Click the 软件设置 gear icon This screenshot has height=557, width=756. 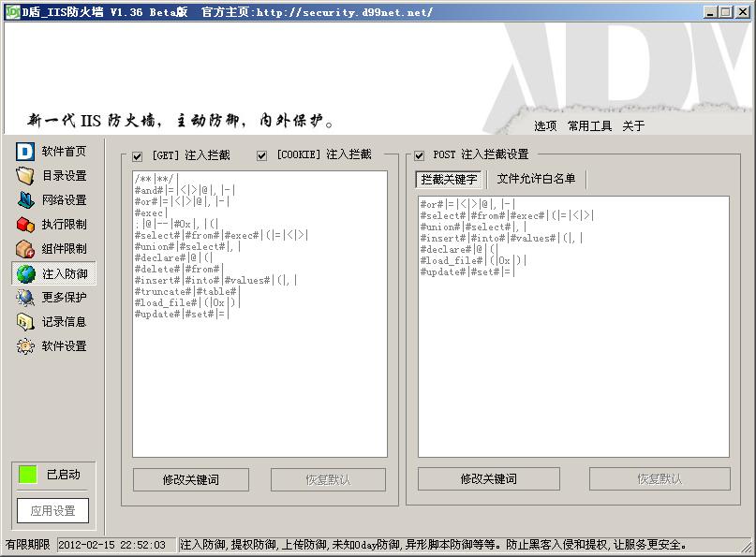click(25, 346)
